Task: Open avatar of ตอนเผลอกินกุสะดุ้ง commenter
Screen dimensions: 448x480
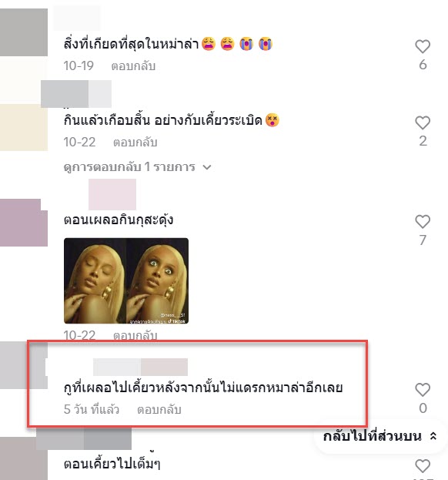Action: pyautogui.click(x=24, y=223)
